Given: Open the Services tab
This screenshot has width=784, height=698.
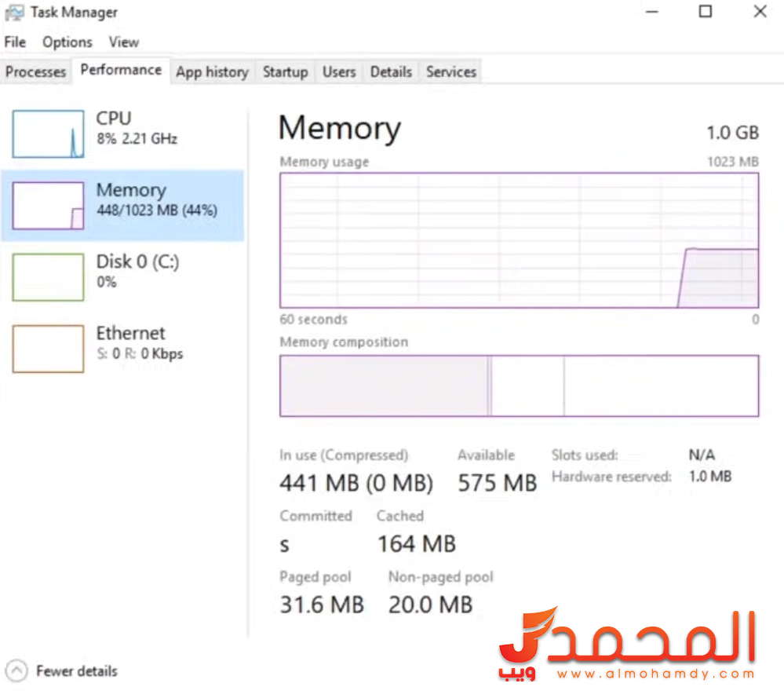Looking at the screenshot, I should click(x=451, y=72).
